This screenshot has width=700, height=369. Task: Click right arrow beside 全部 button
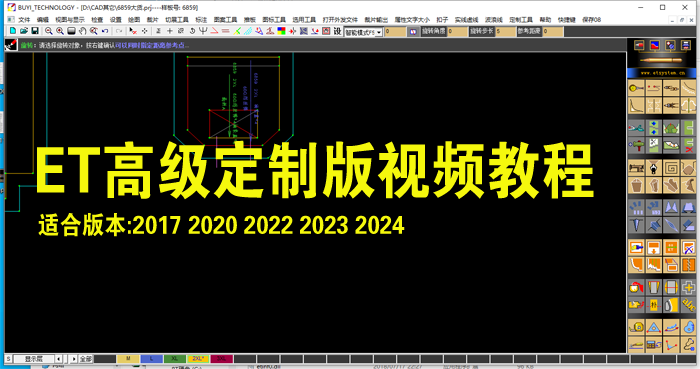point(74,359)
